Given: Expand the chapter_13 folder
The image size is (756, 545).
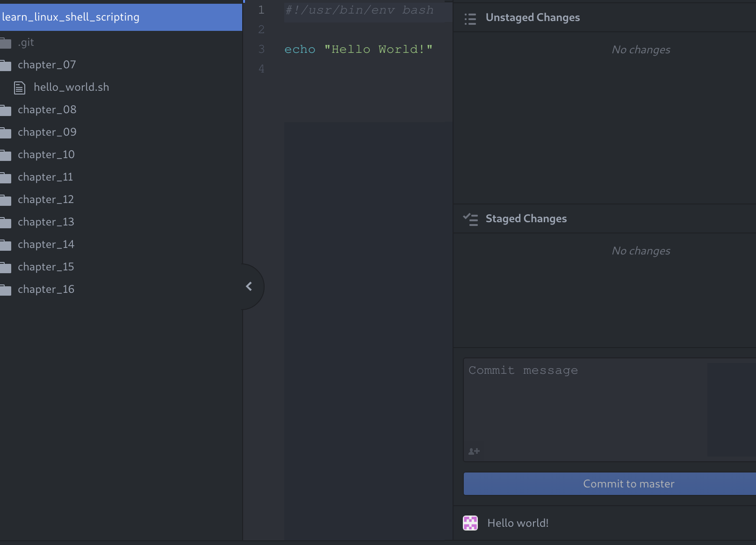Looking at the screenshot, I should tap(46, 222).
